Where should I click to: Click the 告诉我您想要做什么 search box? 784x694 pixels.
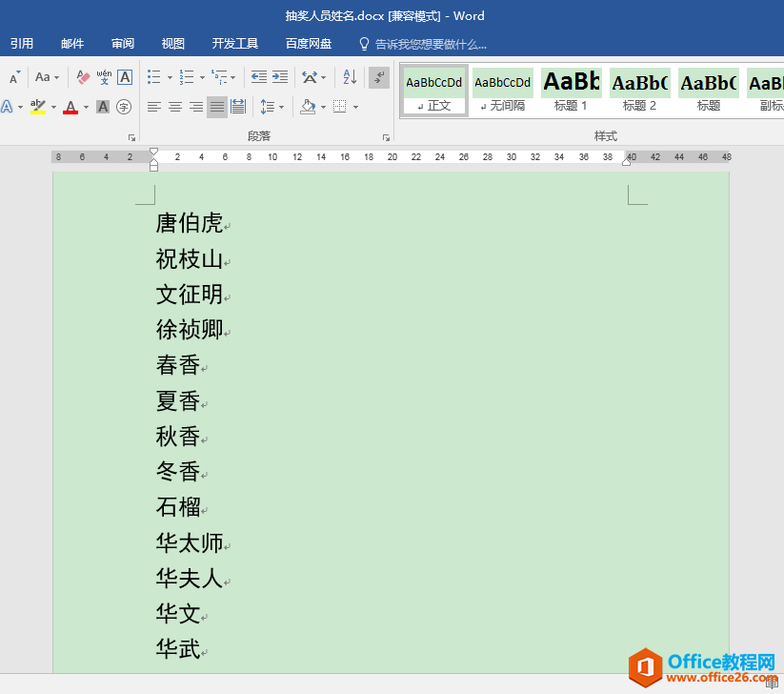point(431,44)
